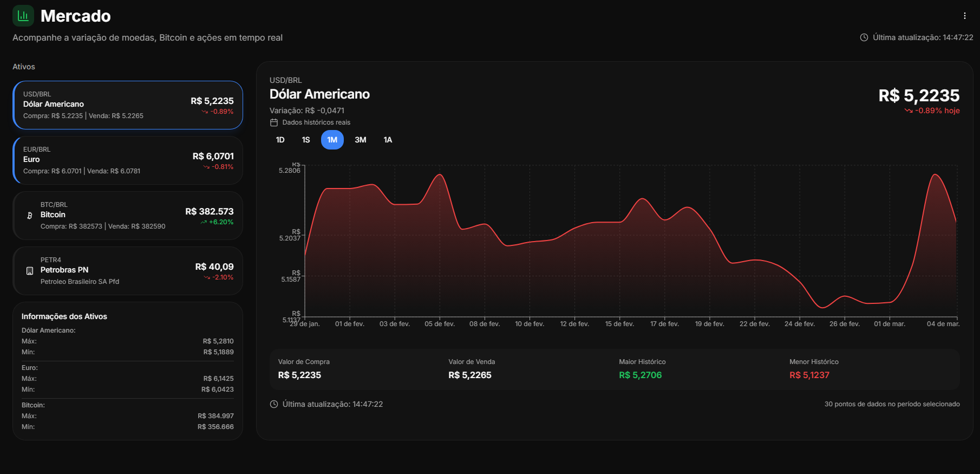Change chart period to 1A
The width and height of the screenshot is (980, 474).
388,140
